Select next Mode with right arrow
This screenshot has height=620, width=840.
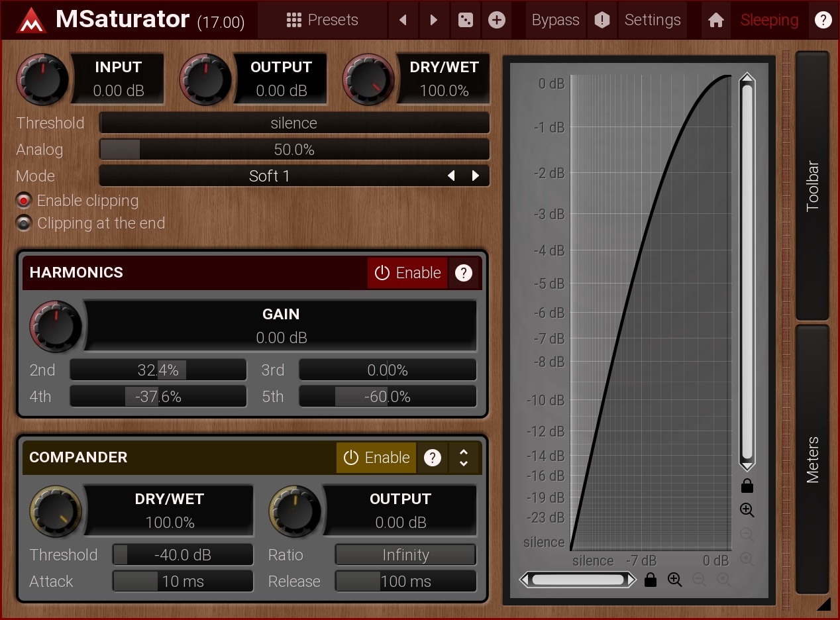[x=476, y=176]
